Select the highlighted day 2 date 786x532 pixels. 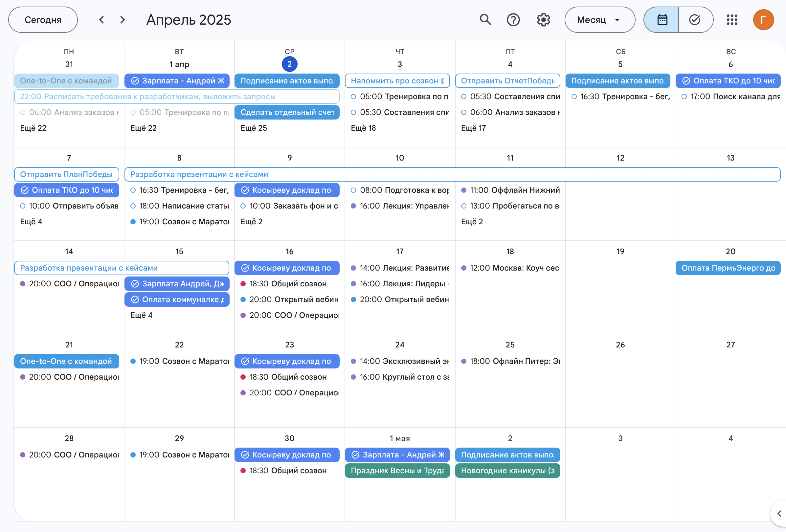point(289,64)
